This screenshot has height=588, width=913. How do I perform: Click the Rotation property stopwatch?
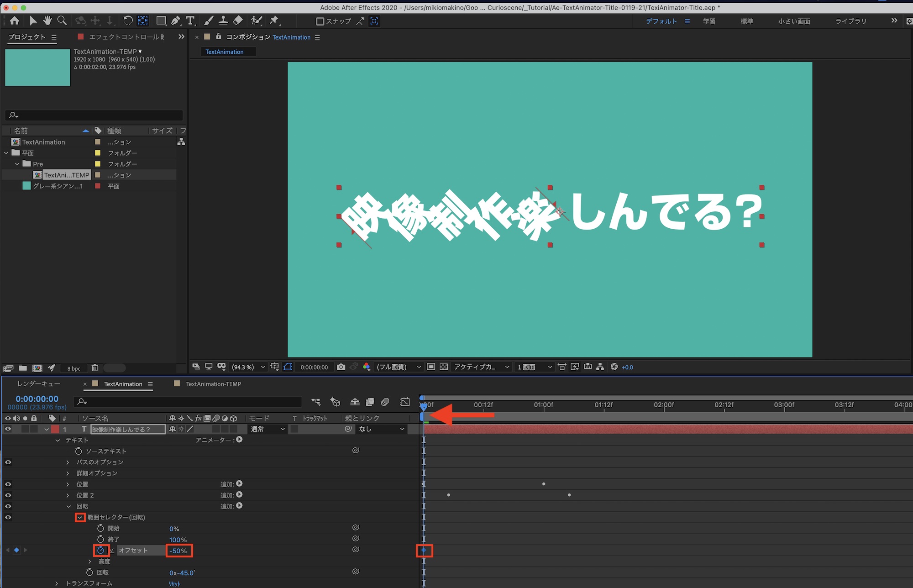[89, 572]
